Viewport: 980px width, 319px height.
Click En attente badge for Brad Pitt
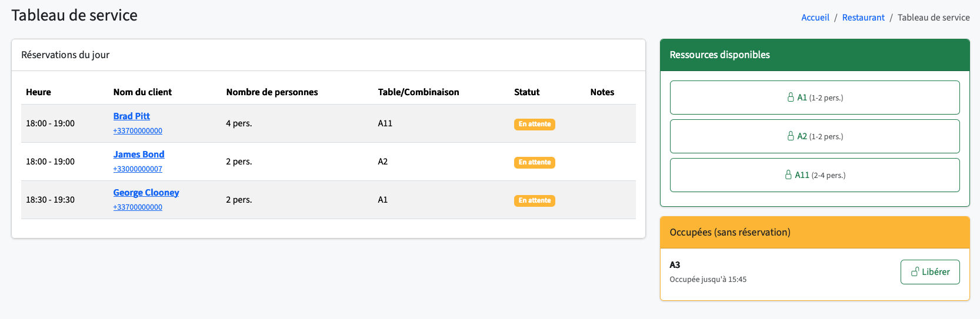pos(534,124)
